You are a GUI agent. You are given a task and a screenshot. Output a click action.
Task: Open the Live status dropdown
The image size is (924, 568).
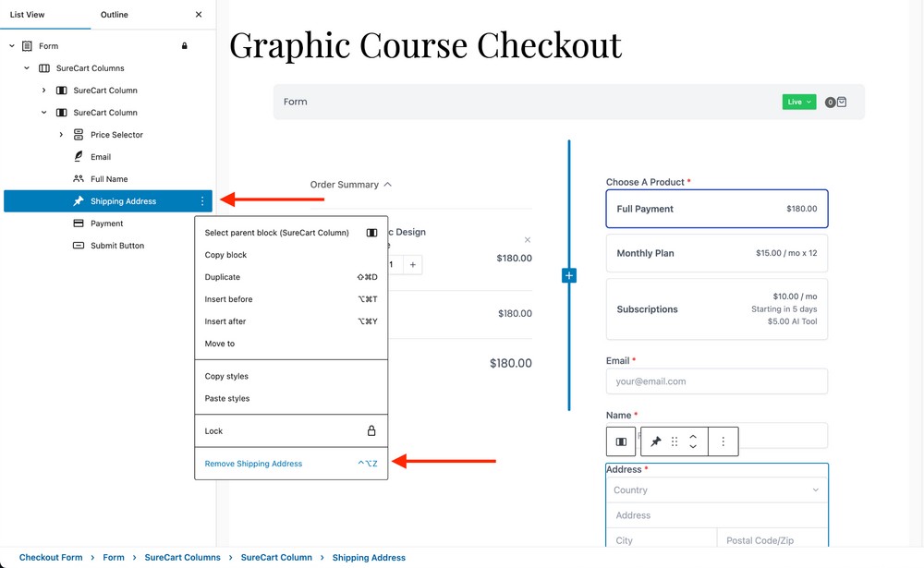coord(798,102)
